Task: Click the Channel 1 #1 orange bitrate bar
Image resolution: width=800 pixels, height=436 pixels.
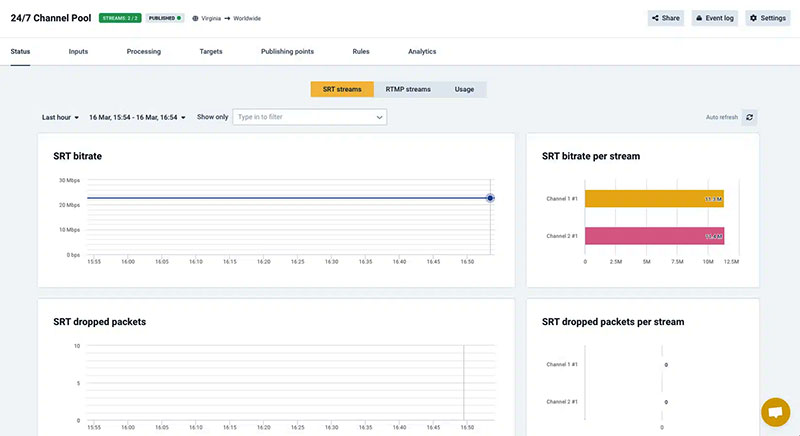Action: coord(654,199)
